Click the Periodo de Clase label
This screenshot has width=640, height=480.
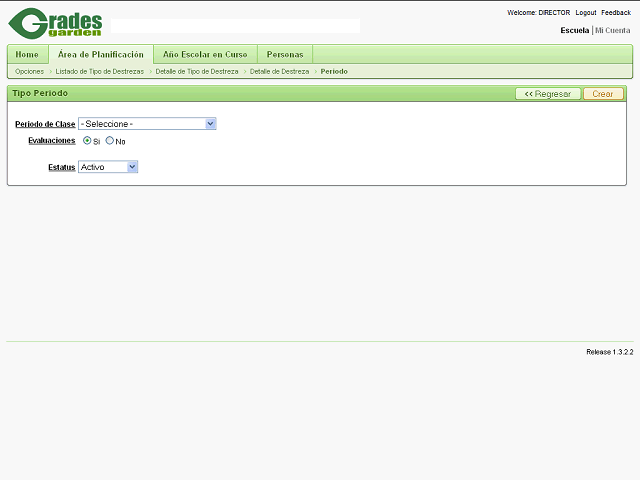click(45, 124)
